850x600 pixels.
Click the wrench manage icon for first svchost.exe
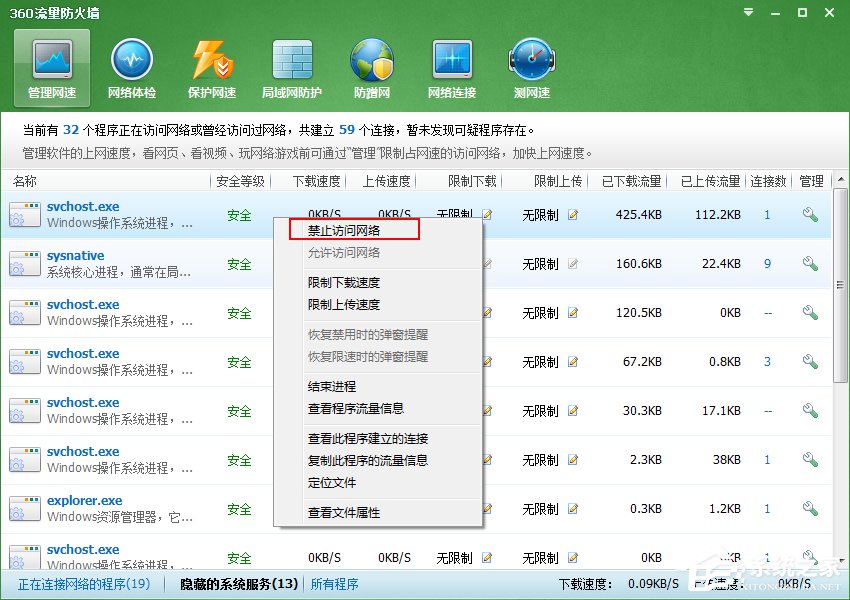(810, 213)
